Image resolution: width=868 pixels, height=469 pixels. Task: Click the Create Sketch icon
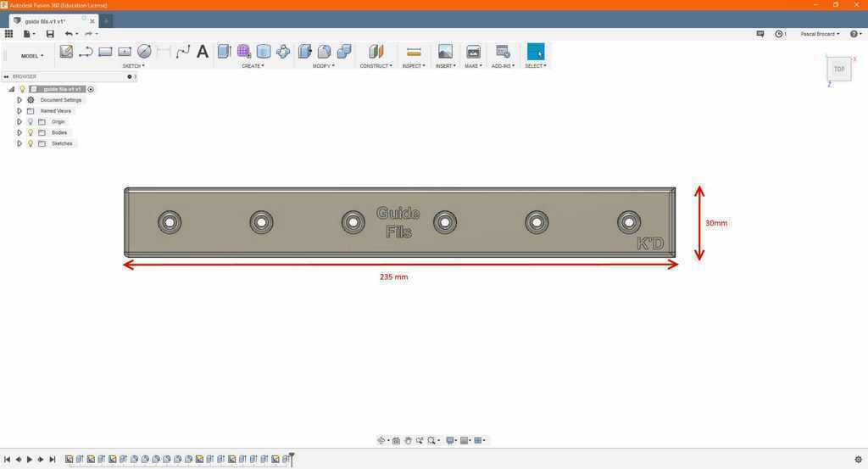(66, 52)
